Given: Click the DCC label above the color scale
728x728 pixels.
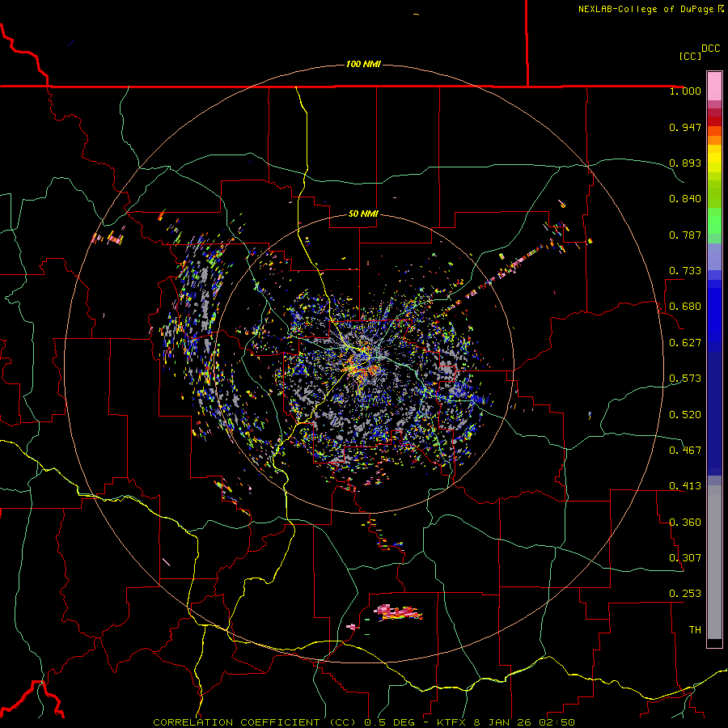Looking at the screenshot, I should 710,49.
